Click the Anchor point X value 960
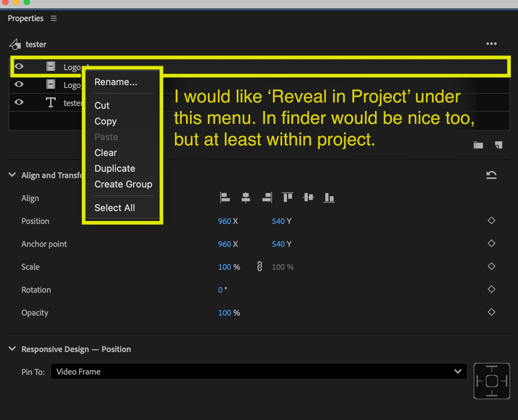Screen dimensions: 518x420 (225, 244)
